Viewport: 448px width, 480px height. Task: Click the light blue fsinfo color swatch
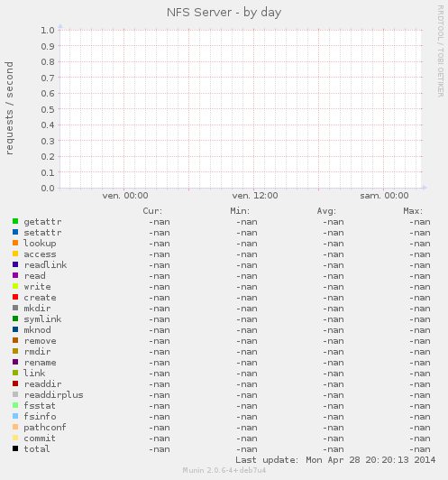point(15,416)
